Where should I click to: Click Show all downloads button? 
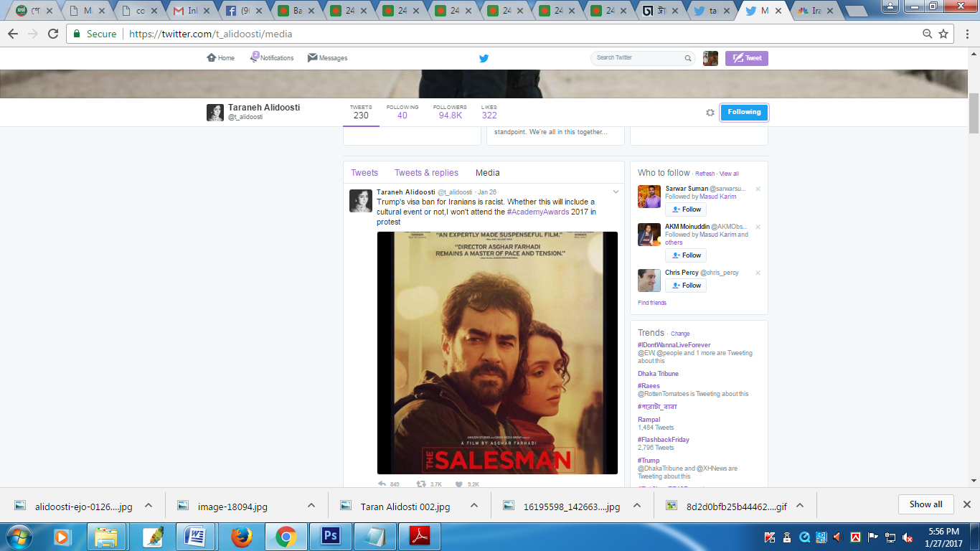[925, 504]
